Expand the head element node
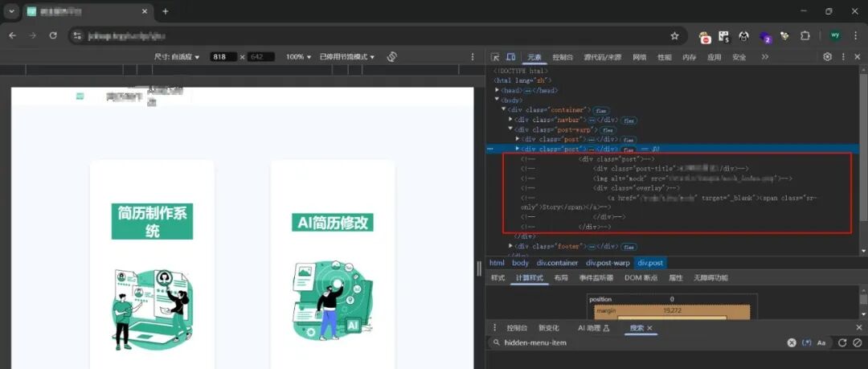Image resolution: width=868 pixels, height=369 pixels. point(497,90)
